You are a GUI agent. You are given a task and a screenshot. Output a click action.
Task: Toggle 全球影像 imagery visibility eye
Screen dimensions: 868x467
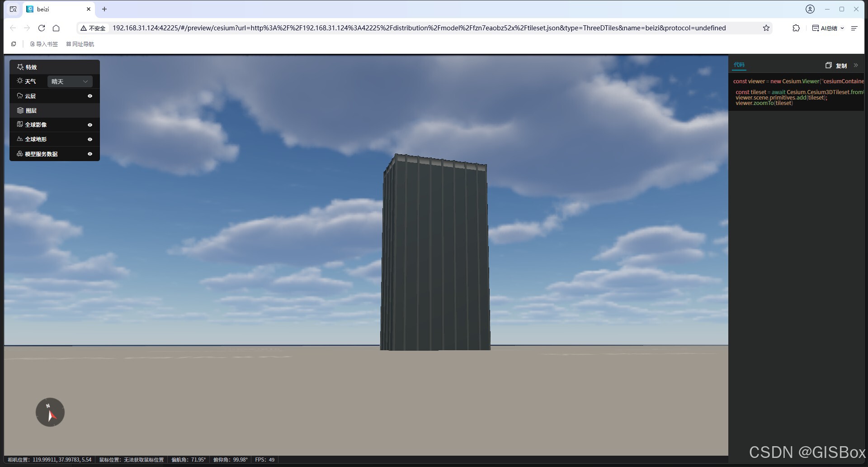pyautogui.click(x=90, y=125)
